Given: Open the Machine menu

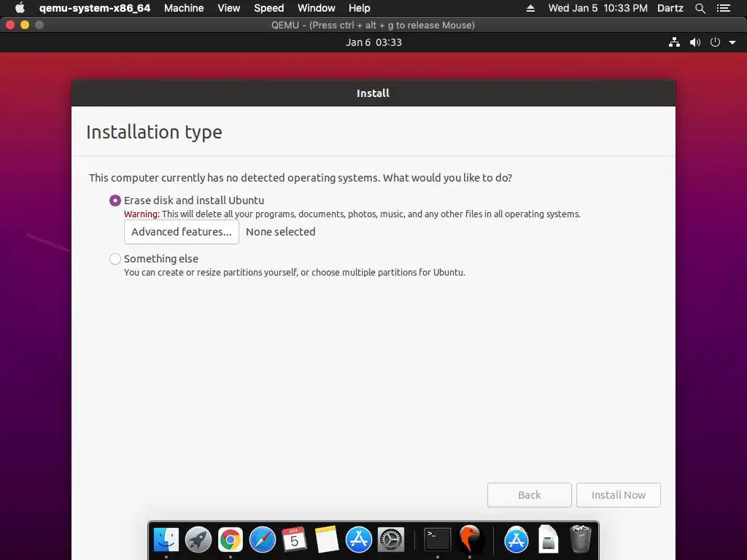Looking at the screenshot, I should point(184,8).
